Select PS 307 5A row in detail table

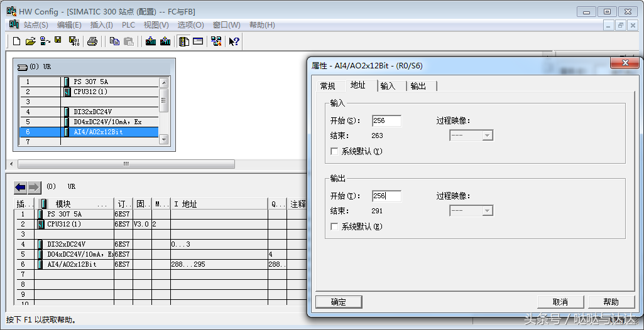(x=160, y=214)
